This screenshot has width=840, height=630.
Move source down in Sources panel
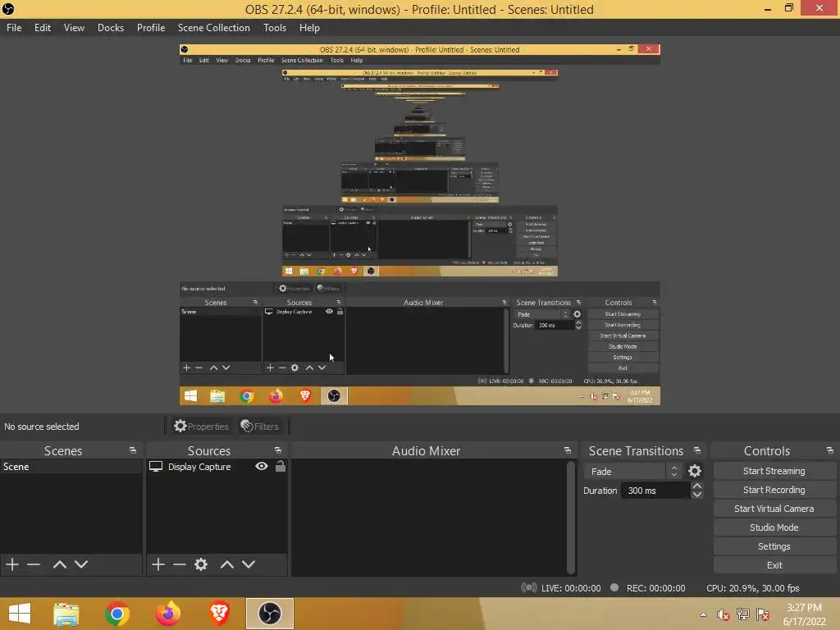click(x=249, y=564)
